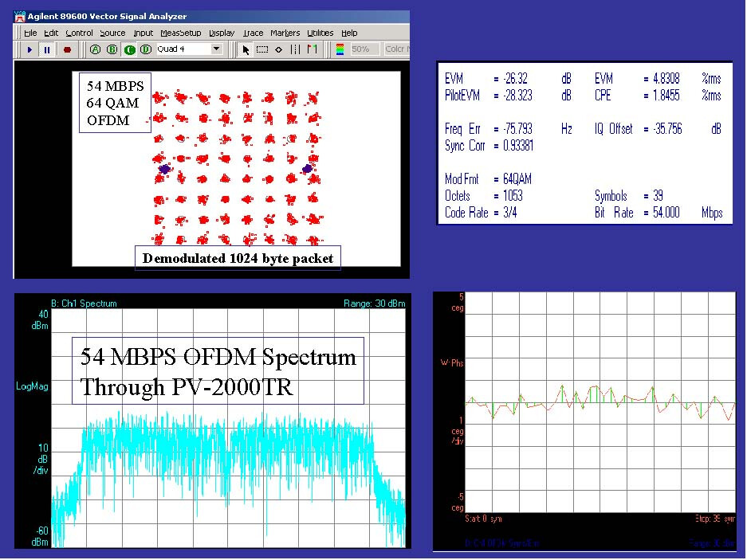
Task: Open the Trace menu
Action: (253, 33)
